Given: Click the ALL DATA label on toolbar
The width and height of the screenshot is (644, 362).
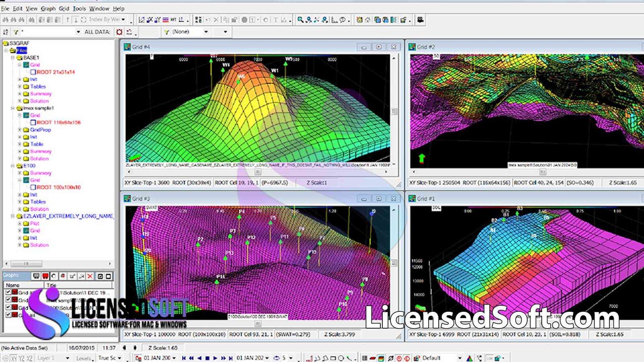Looking at the screenshot, I should click(x=97, y=32).
